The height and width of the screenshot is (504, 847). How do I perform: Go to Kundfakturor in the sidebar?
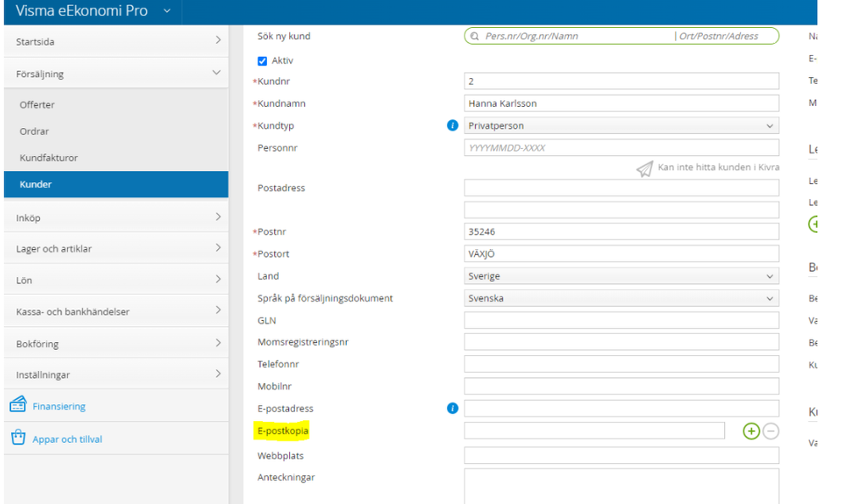pos(48,158)
